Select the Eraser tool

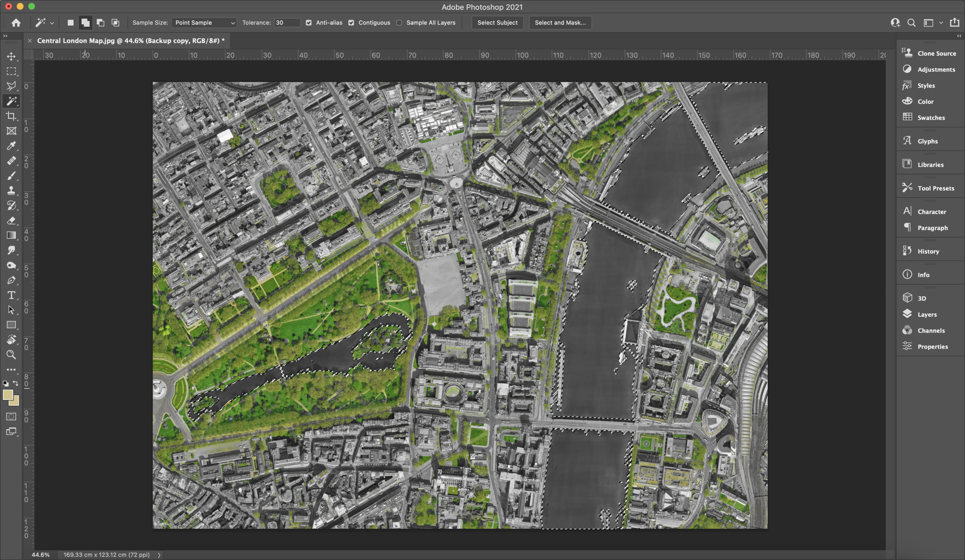11,221
